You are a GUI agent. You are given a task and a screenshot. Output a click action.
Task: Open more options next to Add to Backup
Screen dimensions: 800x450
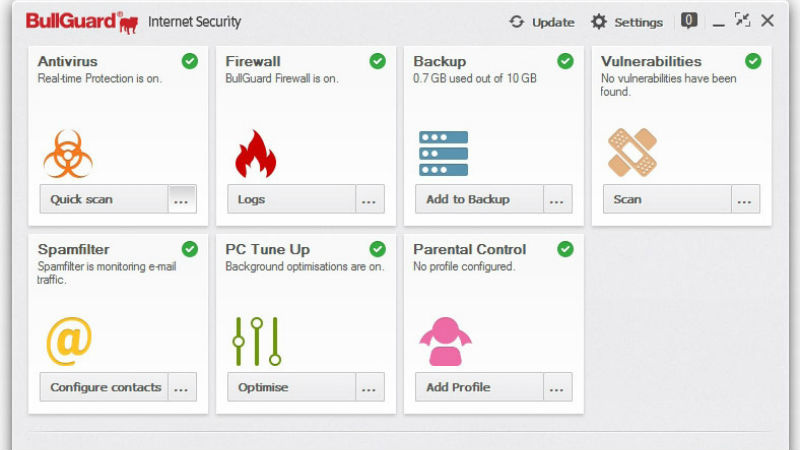coord(557,199)
